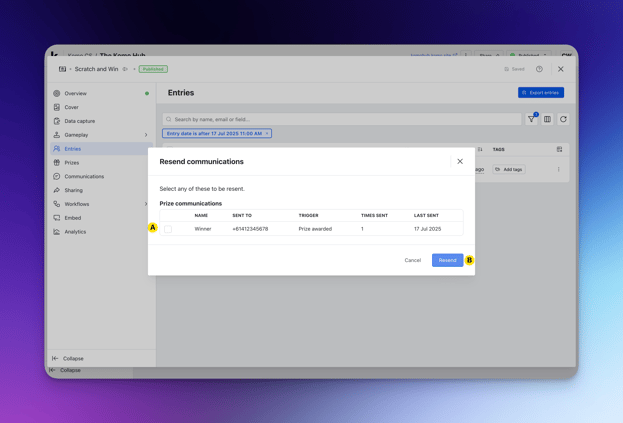Screen dimensions: 623x423
Task: Expand the Gameplay chevron arrow
Action: point(146,135)
